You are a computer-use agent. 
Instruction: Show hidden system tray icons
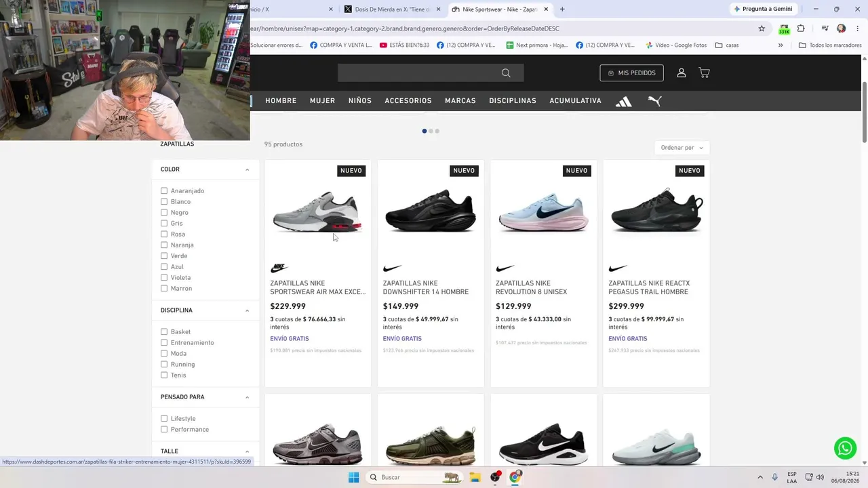pyautogui.click(x=760, y=477)
